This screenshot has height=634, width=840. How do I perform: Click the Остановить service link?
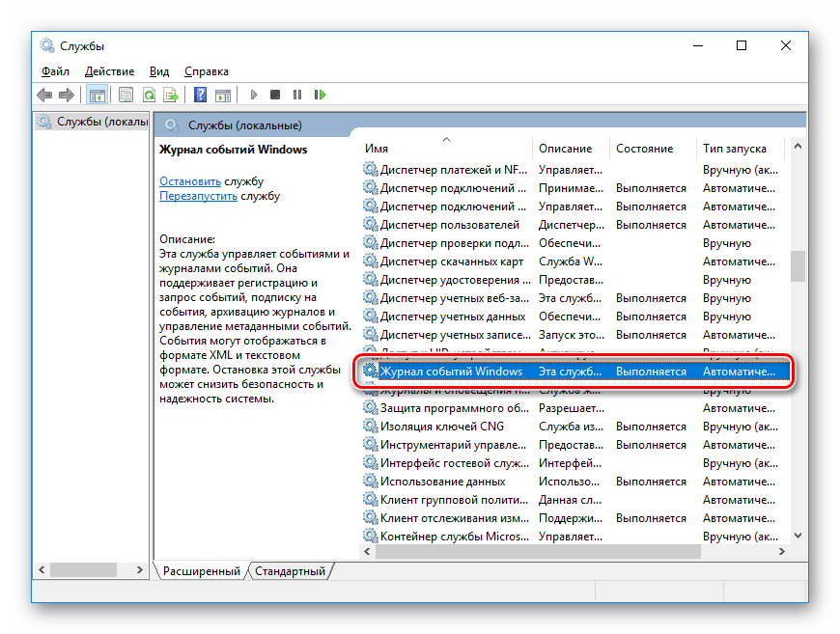(x=190, y=180)
